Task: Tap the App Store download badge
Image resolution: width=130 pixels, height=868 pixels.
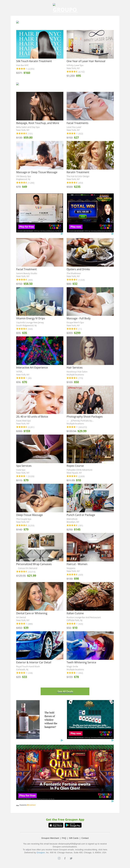Action: tap(56, 825)
